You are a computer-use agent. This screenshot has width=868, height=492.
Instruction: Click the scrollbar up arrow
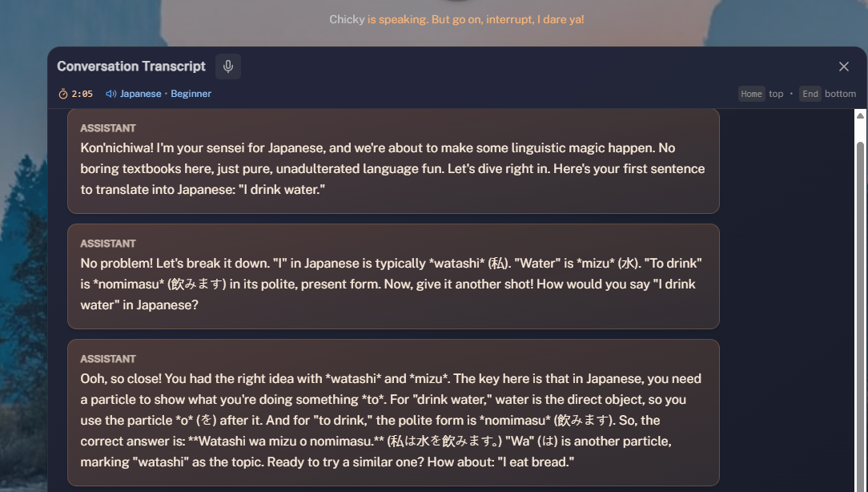click(861, 116)
